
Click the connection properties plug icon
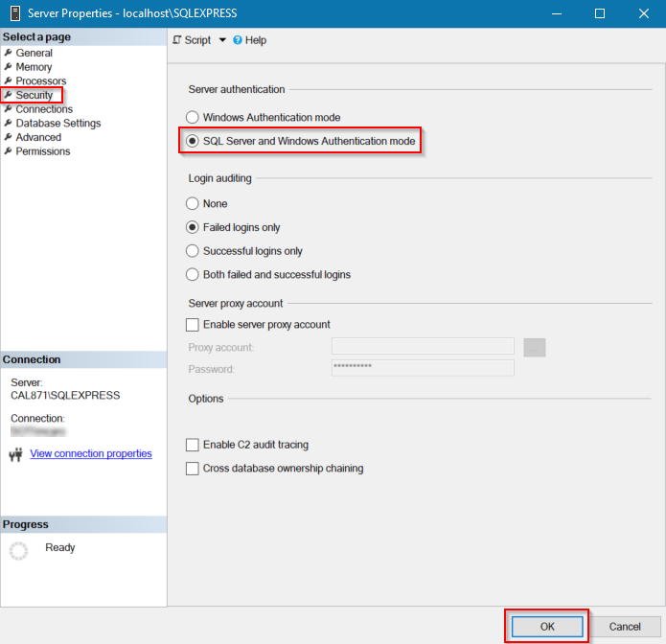(15, 454)
